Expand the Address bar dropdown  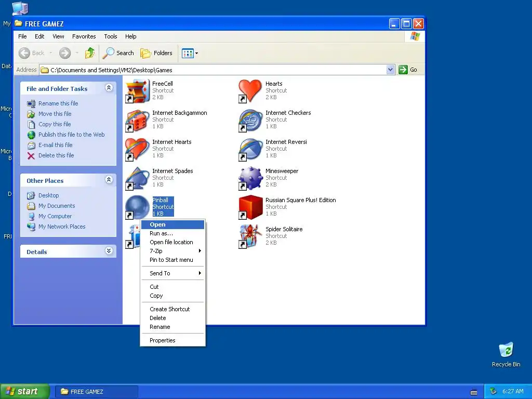(391, 70)
